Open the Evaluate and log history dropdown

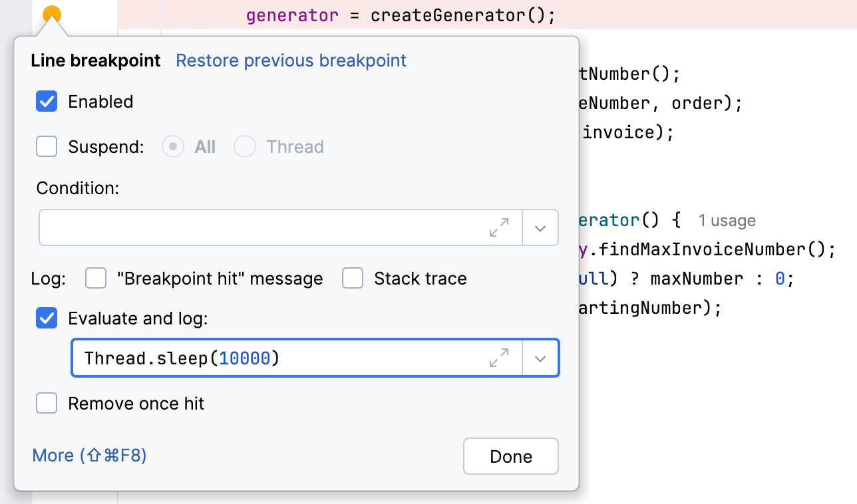click(540, 358)
